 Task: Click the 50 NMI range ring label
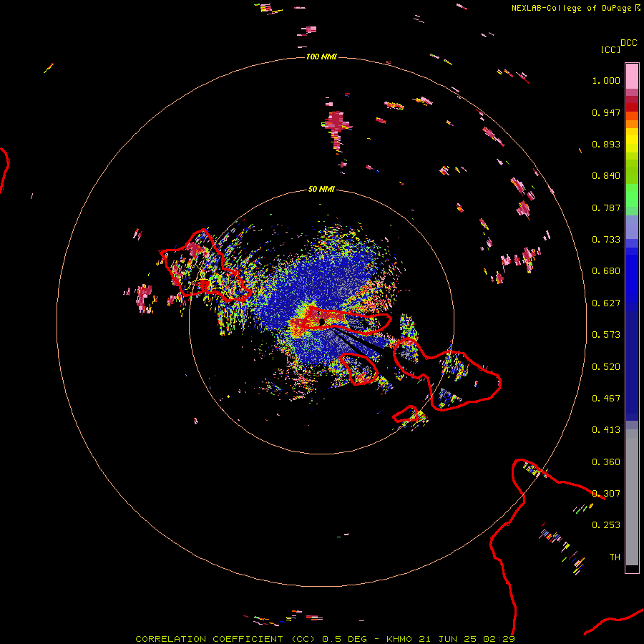(x=321, y=190)
